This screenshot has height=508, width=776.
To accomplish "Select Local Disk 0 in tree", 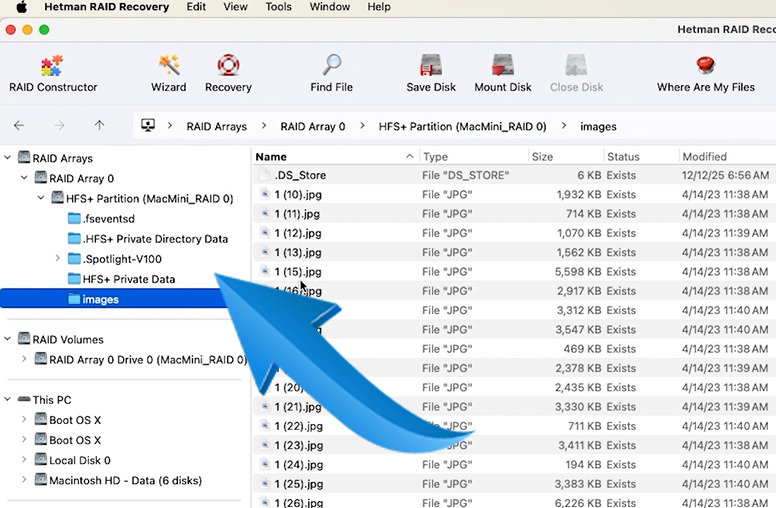I will coord(72,460).
